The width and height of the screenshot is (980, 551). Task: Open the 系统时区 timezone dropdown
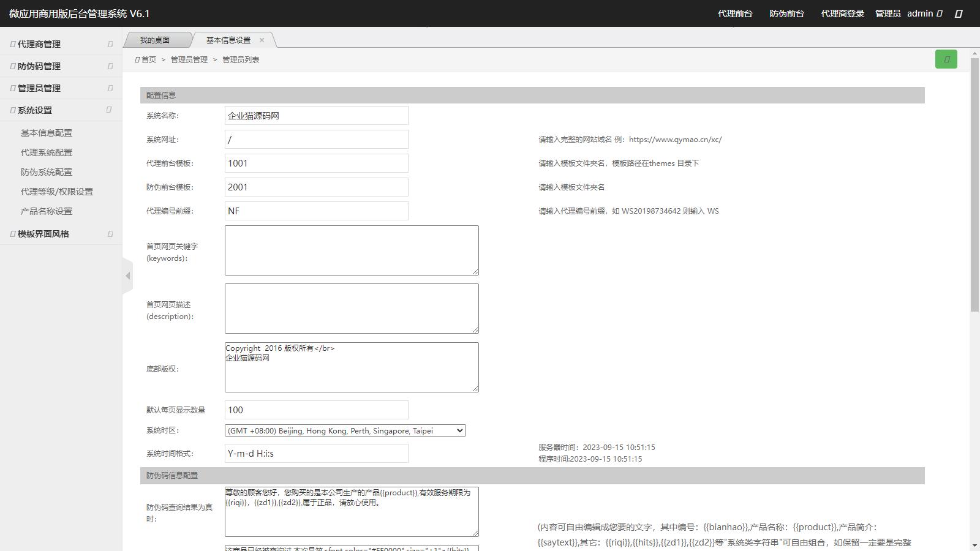[345, 431]
